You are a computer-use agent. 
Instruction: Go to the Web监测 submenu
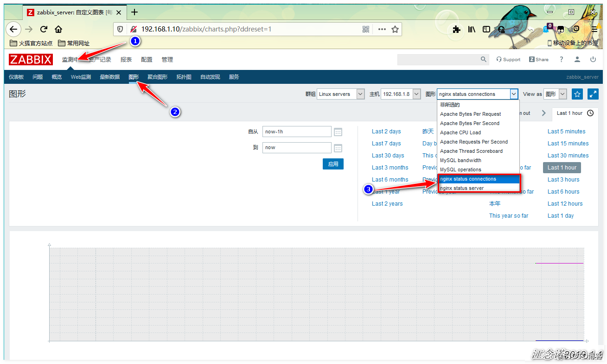81,77
